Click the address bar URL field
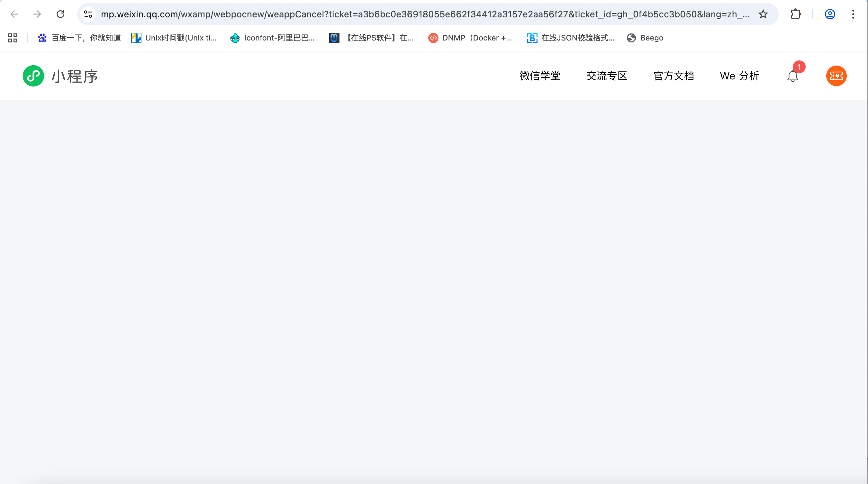 point(425,14)
